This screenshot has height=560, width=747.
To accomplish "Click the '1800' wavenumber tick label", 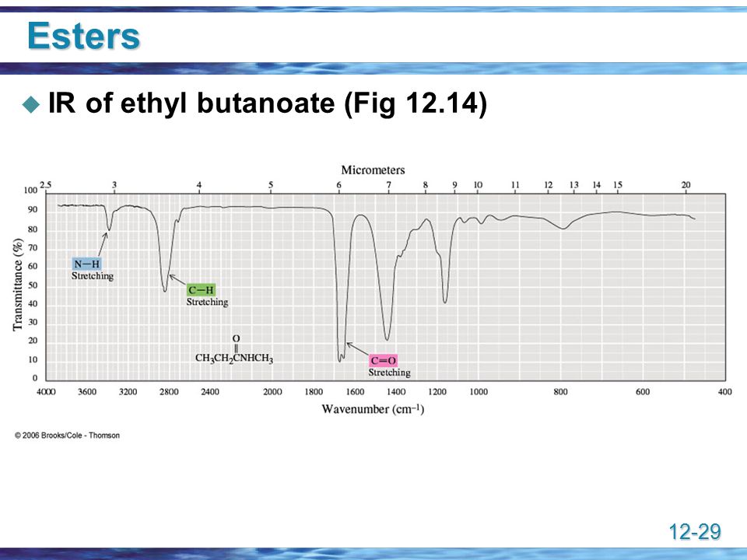I will tap(314, 392).
